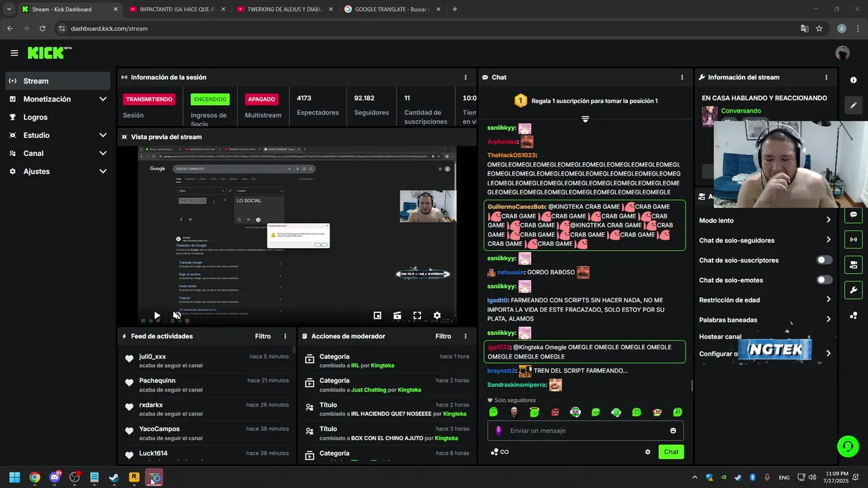Reload the browser page
This screenshot has height=488, width=868.
tap(42, 28)
